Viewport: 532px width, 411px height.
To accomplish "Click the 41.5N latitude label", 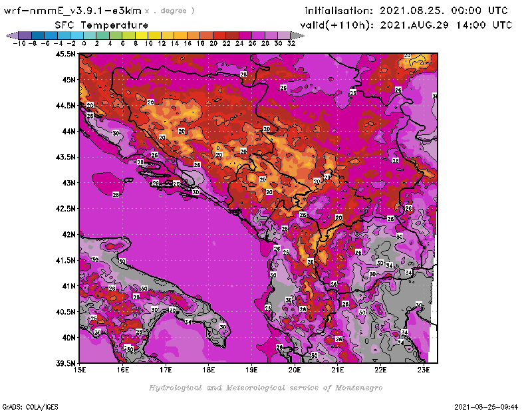I will (x=65, y=260).
